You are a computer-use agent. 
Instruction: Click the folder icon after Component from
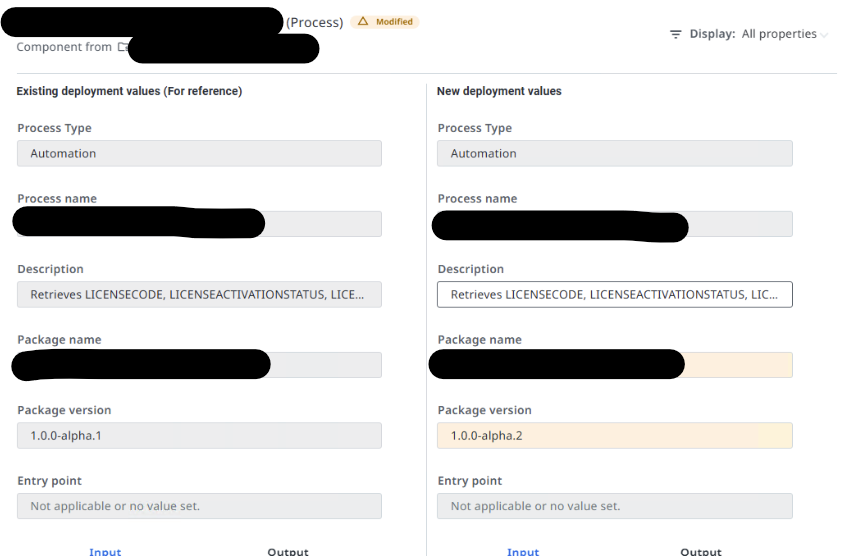123,47
